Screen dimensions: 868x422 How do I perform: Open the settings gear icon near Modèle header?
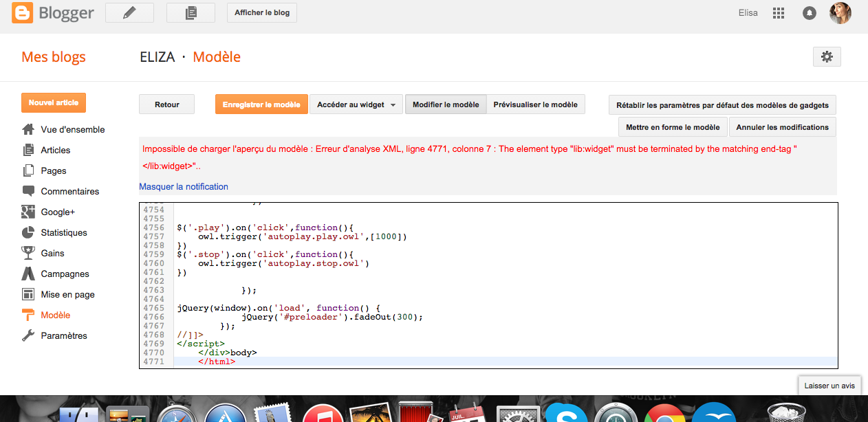point(826,56)
